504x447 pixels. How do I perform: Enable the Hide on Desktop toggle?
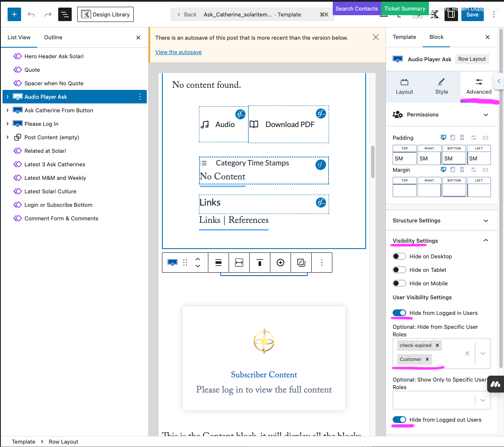pos(399,256)
